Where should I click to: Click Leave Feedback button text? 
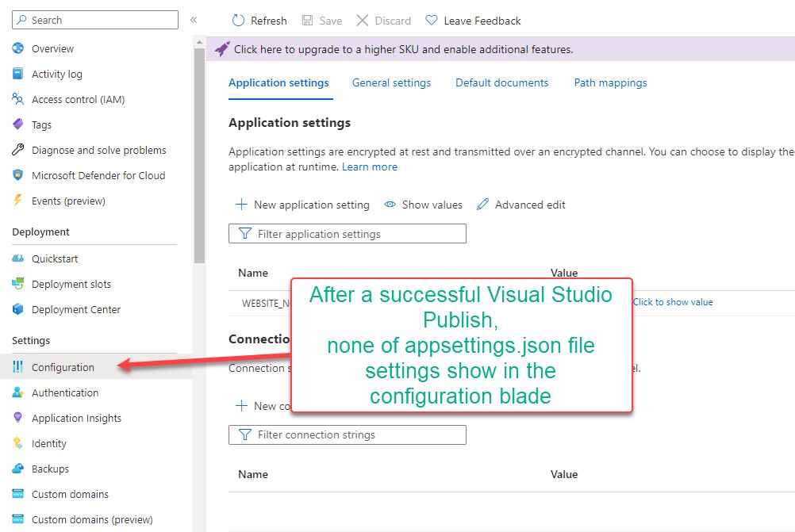click(x=482, y=21)
